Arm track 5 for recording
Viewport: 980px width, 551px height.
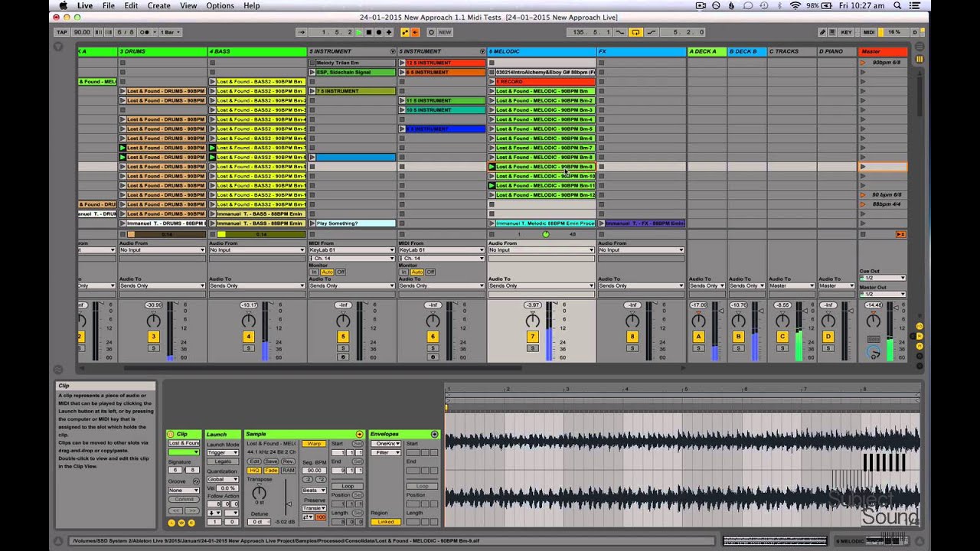(x=343, y=357)
